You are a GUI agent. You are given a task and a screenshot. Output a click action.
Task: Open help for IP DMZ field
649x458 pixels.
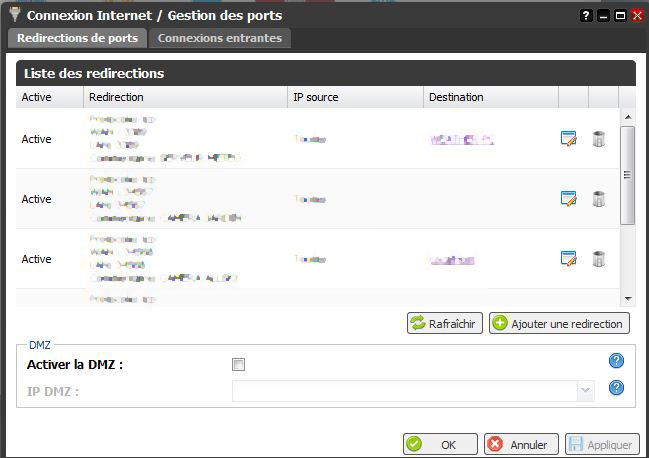(x=616, y=388)
